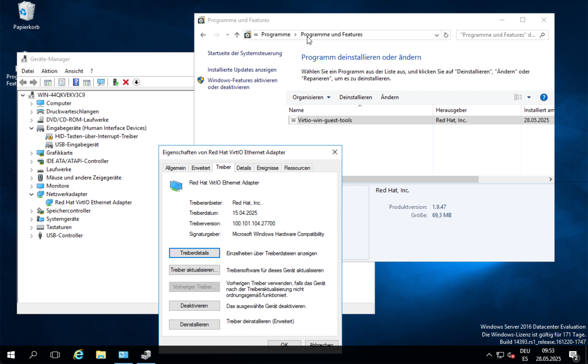The width and height of the screenshot is (588, 364).
Task: Click the Treiber aktualisieren button
Action: [194, 270]
